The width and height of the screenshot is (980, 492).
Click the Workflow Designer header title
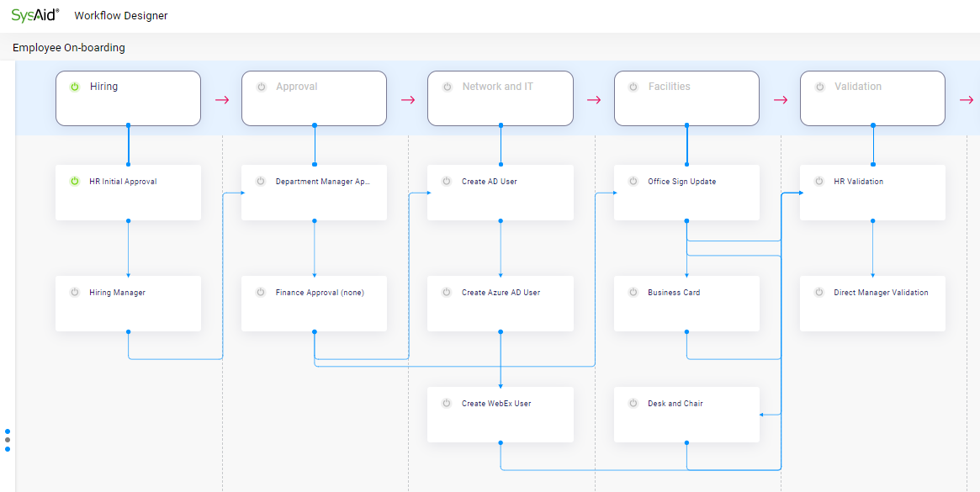click(121, 16)
